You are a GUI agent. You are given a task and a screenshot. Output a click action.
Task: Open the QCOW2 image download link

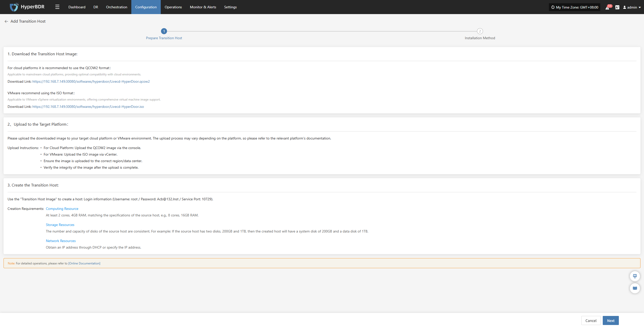coord(91,81)
